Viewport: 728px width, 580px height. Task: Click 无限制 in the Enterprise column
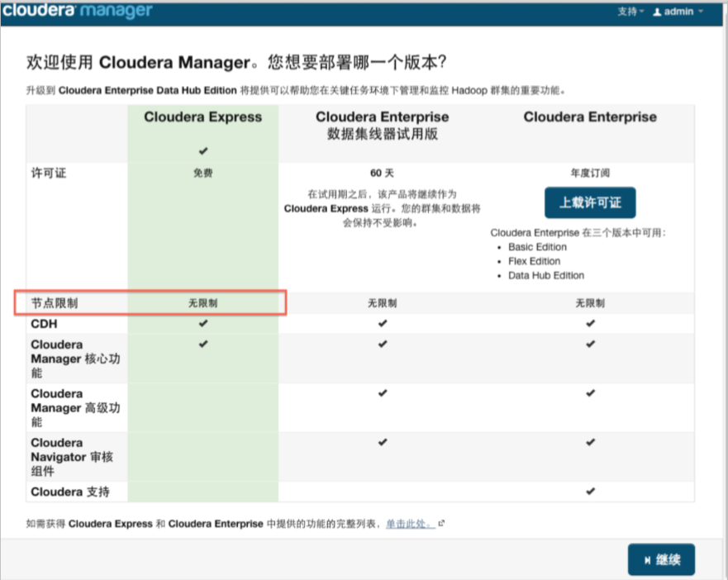point(590,303)
